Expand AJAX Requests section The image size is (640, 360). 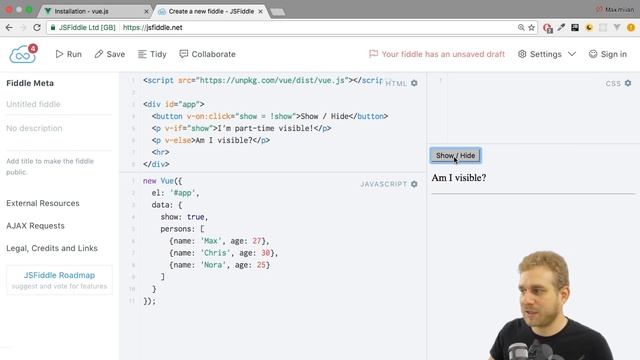[36, 225]
